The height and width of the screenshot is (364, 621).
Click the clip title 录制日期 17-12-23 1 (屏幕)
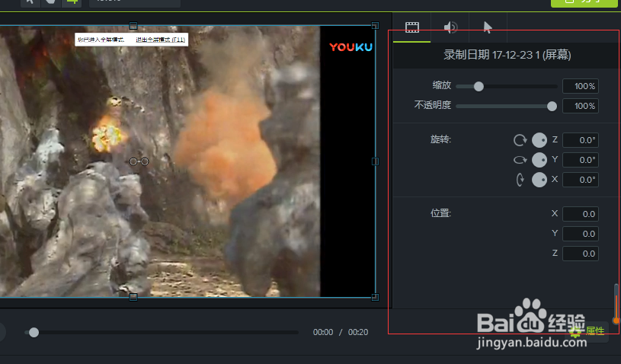(507, 55)
